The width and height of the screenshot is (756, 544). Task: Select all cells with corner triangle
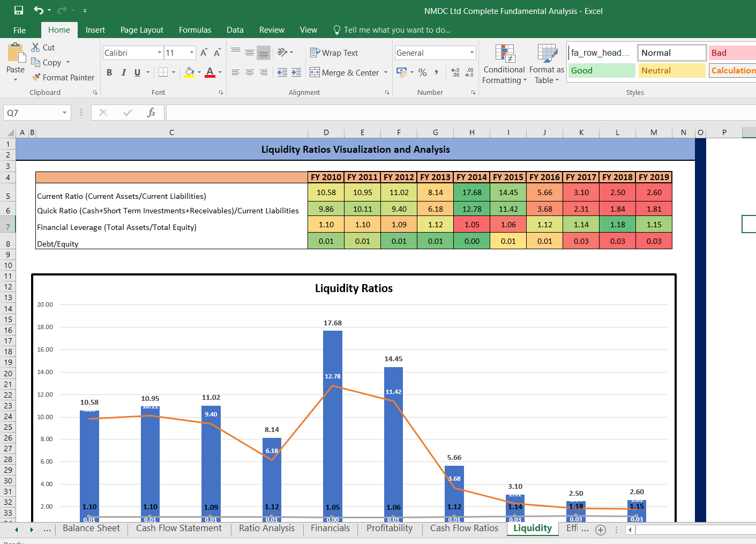pos(10,132)
